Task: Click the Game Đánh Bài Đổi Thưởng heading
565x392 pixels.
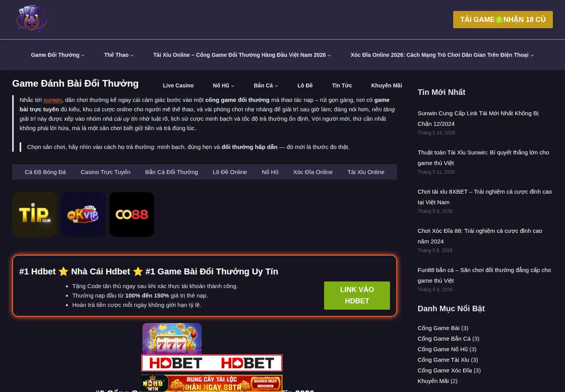Action: [75, 83]
